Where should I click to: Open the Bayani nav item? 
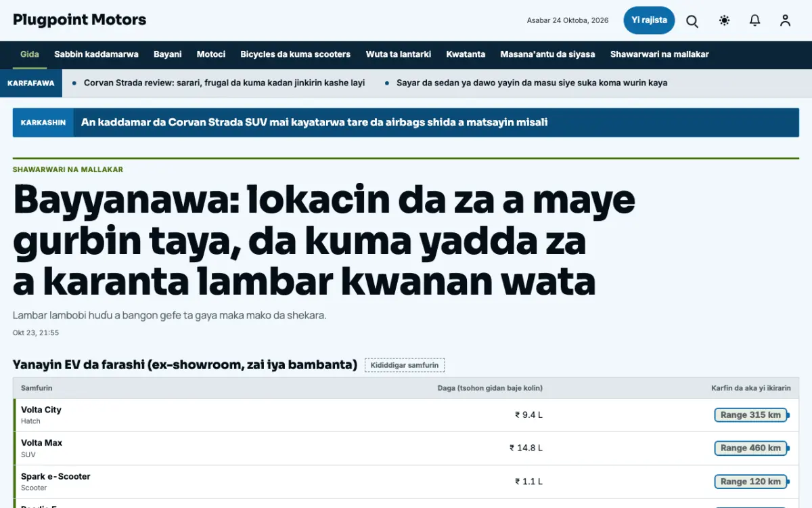point(168,54)
